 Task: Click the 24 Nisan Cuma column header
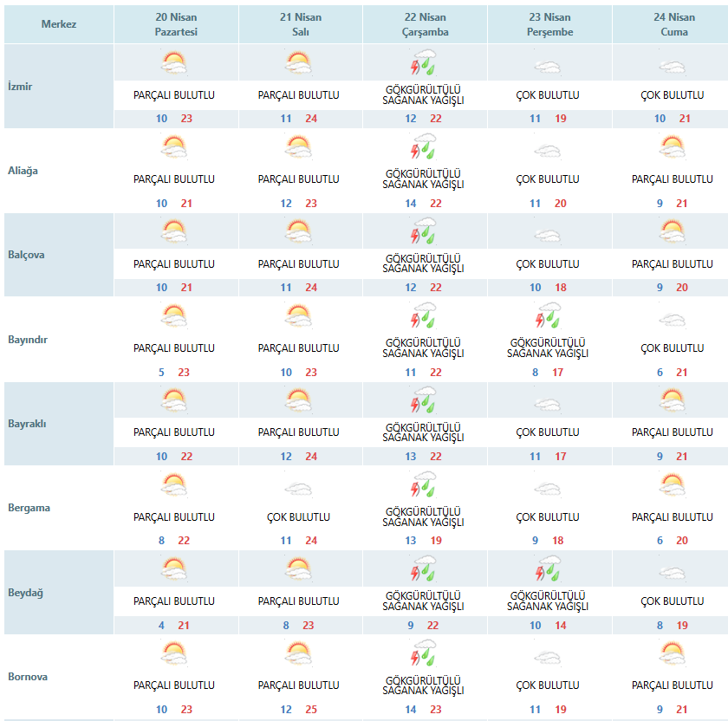pos(673,24)
